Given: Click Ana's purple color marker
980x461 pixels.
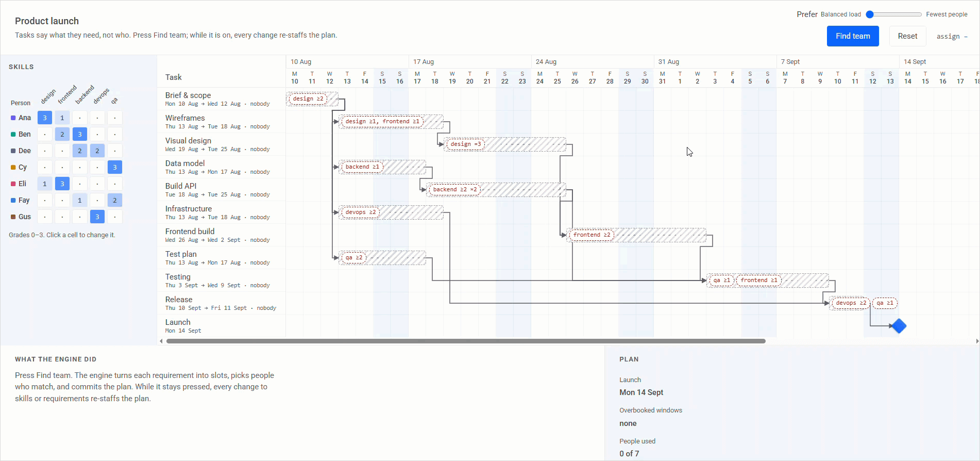Looking at the screenshot, I should point(13,118).
